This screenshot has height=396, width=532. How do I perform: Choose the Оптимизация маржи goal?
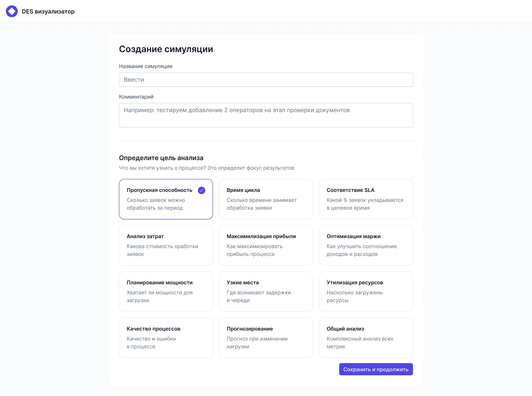click(x=366, y=245)
